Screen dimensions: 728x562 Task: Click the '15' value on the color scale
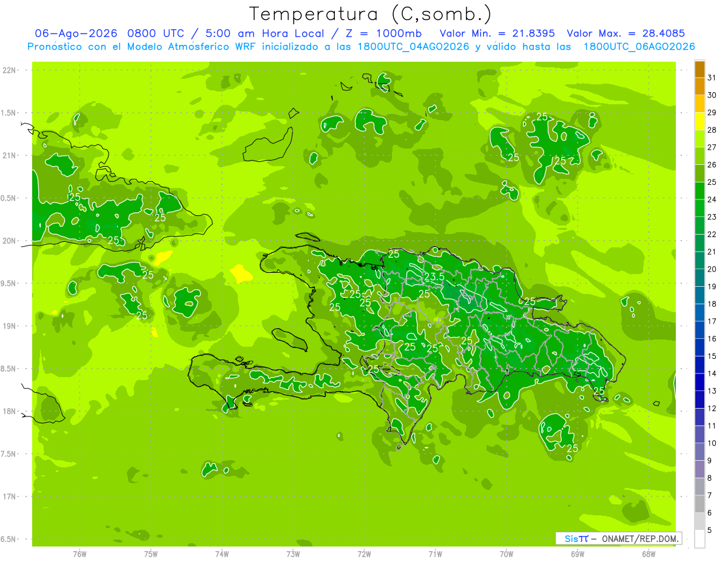[712, 356]
